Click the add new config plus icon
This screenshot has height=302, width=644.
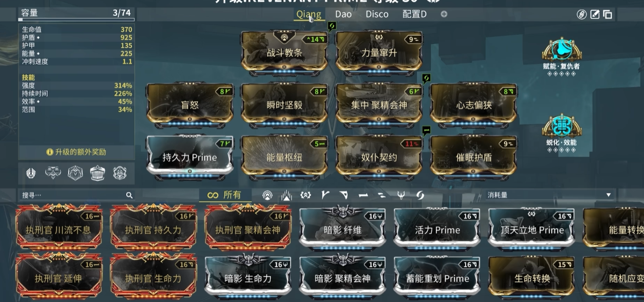tap(444, 14)
